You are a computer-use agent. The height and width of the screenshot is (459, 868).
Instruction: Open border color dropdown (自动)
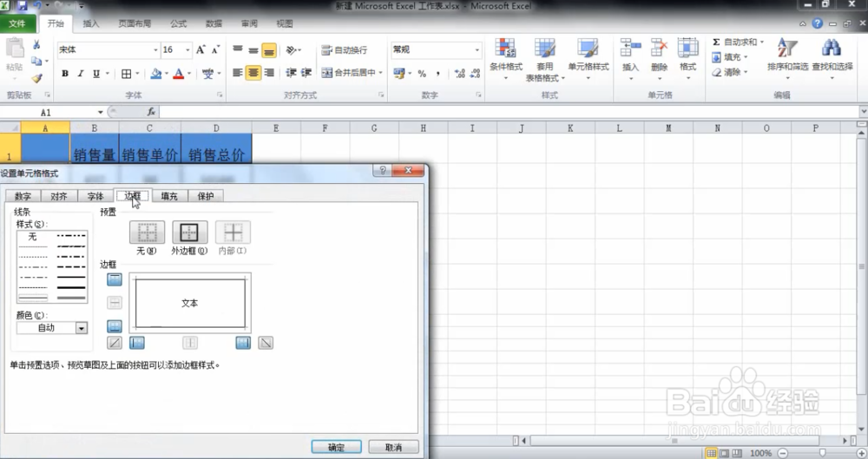pyautogui.click(x=82, y=328)
